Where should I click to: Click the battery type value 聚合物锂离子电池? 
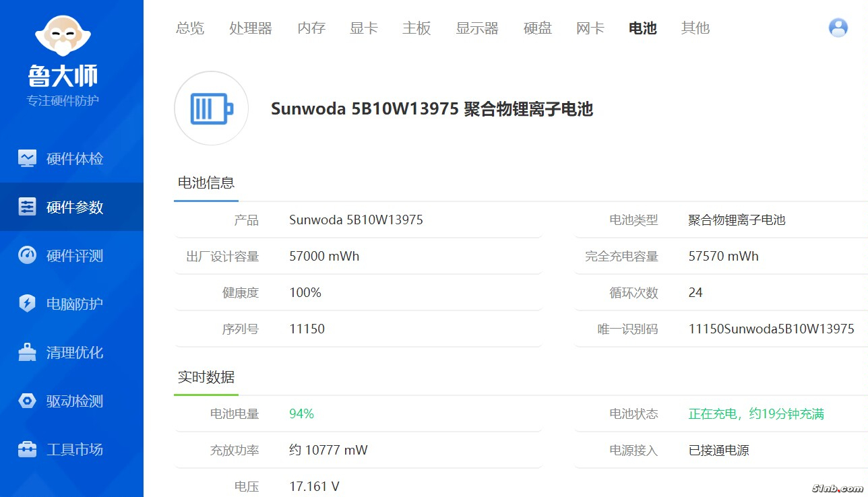tap(737, 220)
